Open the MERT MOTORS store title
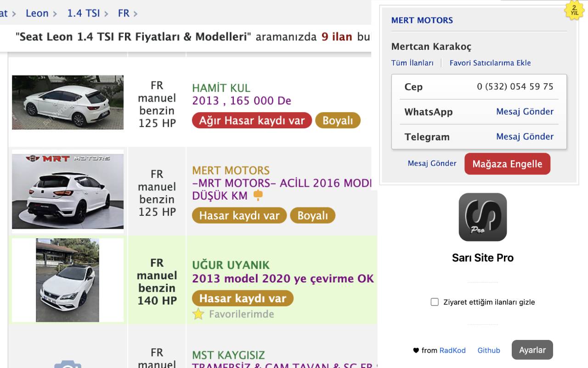 point(422,20)
